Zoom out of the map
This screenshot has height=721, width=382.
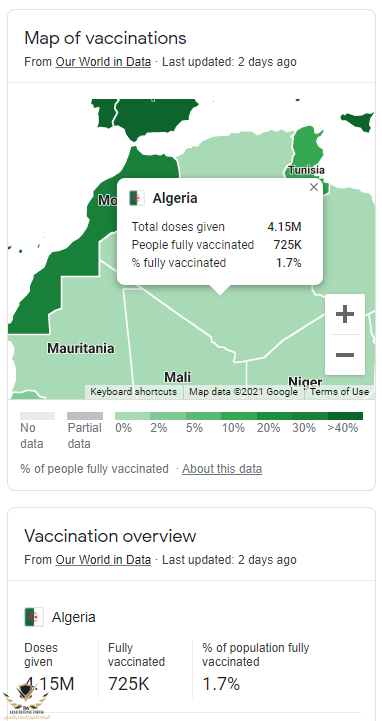point(345,355)
